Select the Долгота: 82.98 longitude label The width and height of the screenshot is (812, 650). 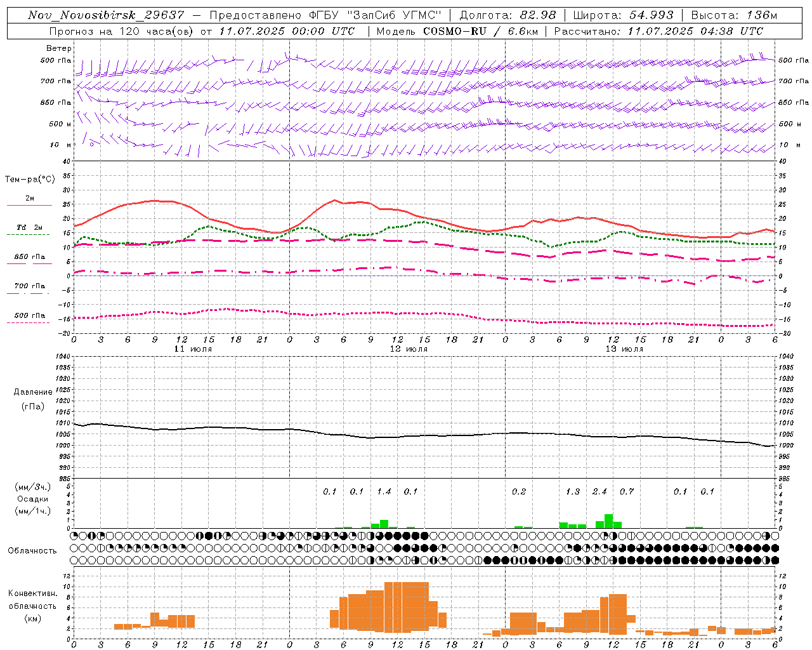click(507, 15)
